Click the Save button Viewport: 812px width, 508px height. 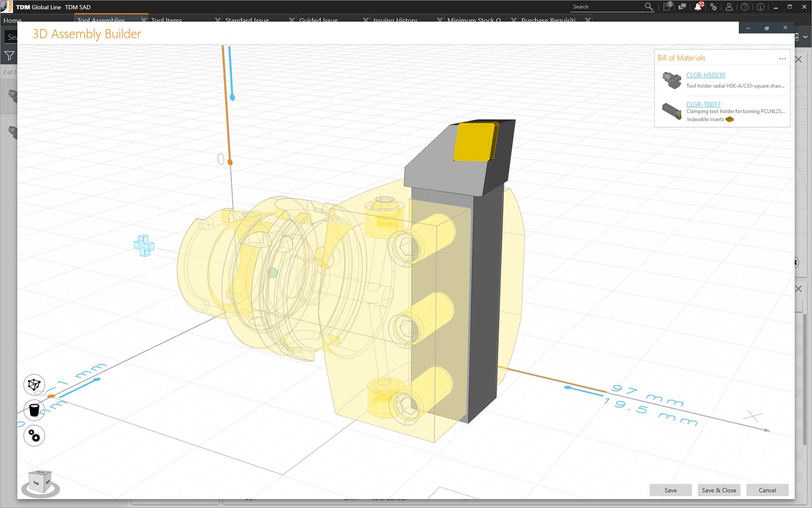pyautogui.click(x=670, y=490)
